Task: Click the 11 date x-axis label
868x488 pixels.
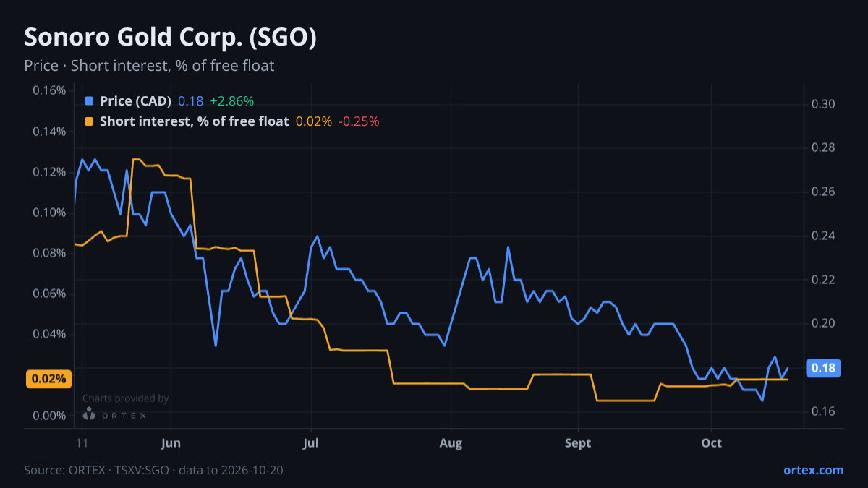Action: [81, 442]
